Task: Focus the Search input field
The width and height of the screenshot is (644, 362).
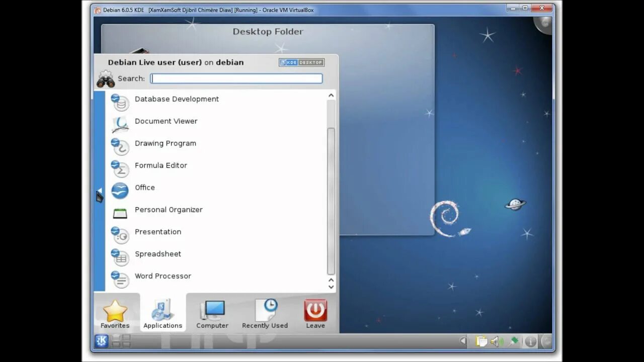Action: [x=236, y=78]
